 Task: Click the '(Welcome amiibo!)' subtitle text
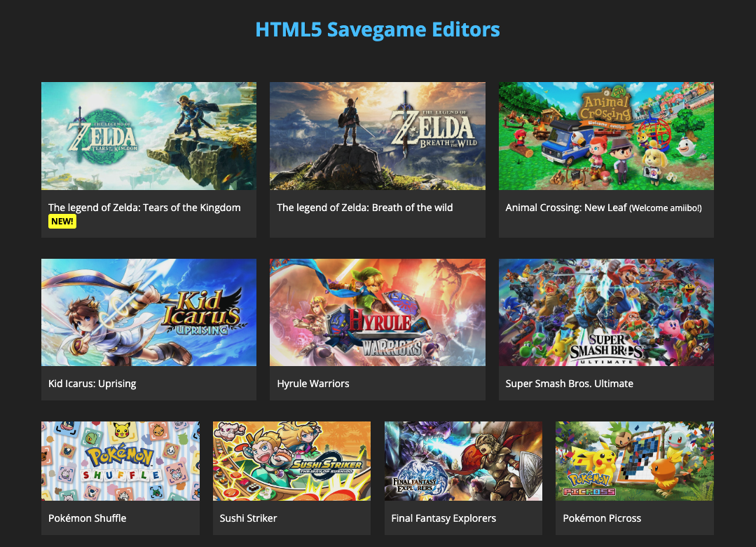(666, 208)
